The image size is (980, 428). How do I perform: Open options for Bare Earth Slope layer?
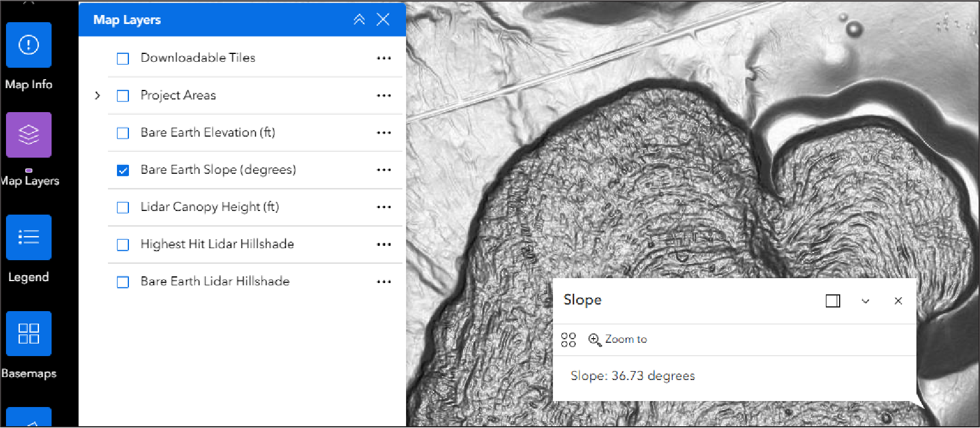[x=384, y=170]
